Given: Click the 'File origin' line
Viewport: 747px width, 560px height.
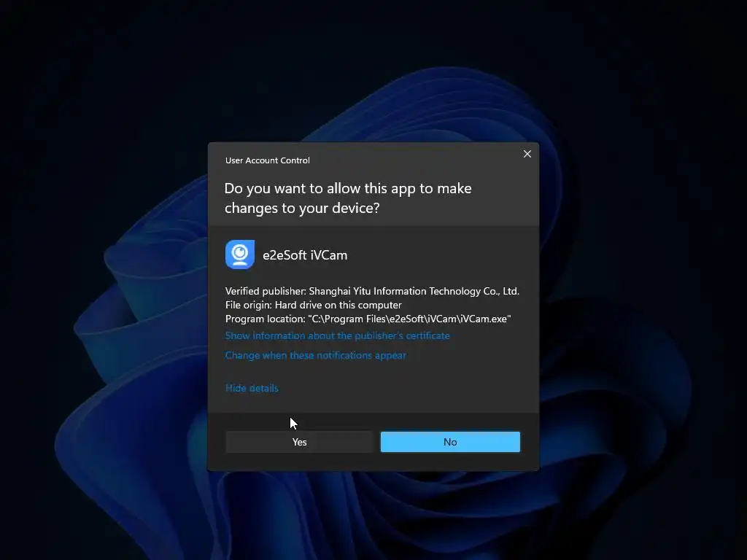Looking at the screenshot, I should (314, 305).
